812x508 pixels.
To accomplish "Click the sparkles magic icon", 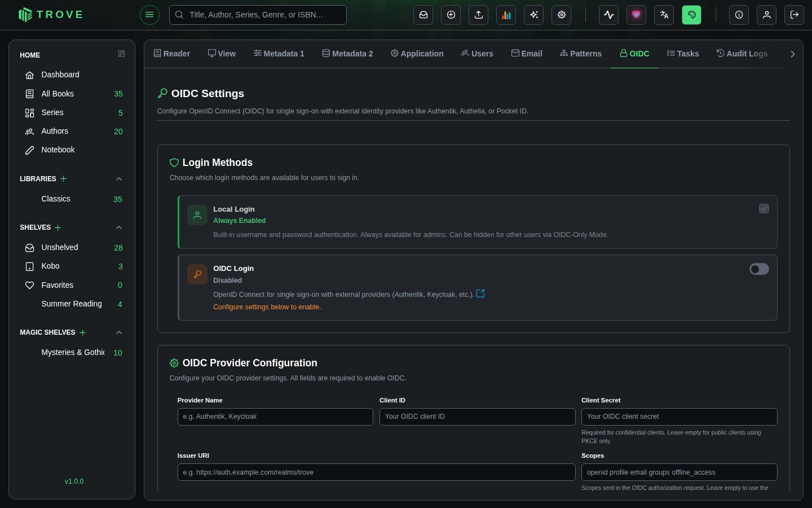I will click(534, 15).
